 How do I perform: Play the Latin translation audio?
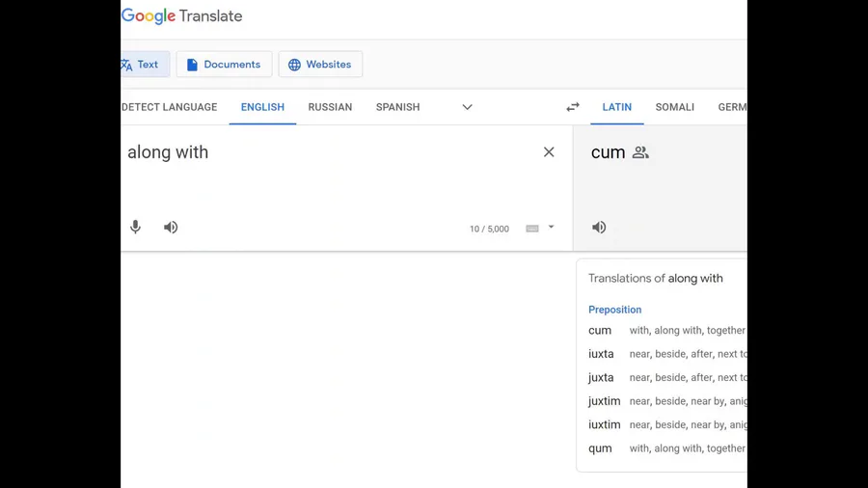tap(599, 228)
